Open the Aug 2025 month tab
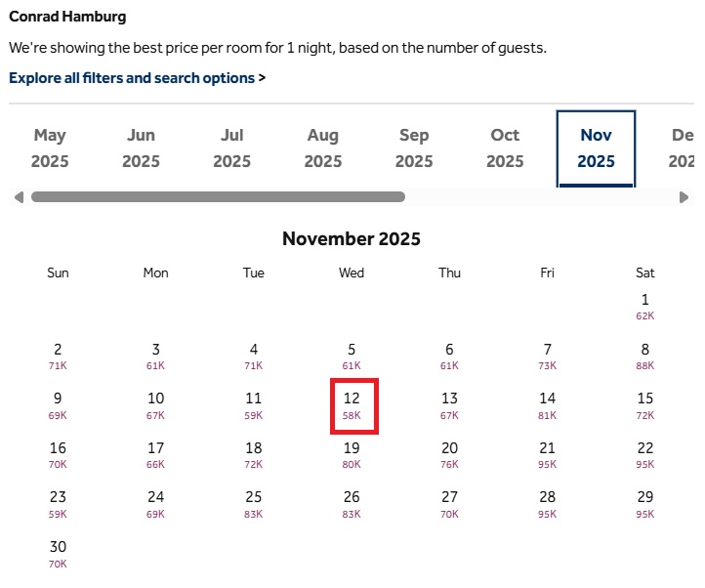The width and height of the screenshot is (705, 588). (x=323, y=147)
